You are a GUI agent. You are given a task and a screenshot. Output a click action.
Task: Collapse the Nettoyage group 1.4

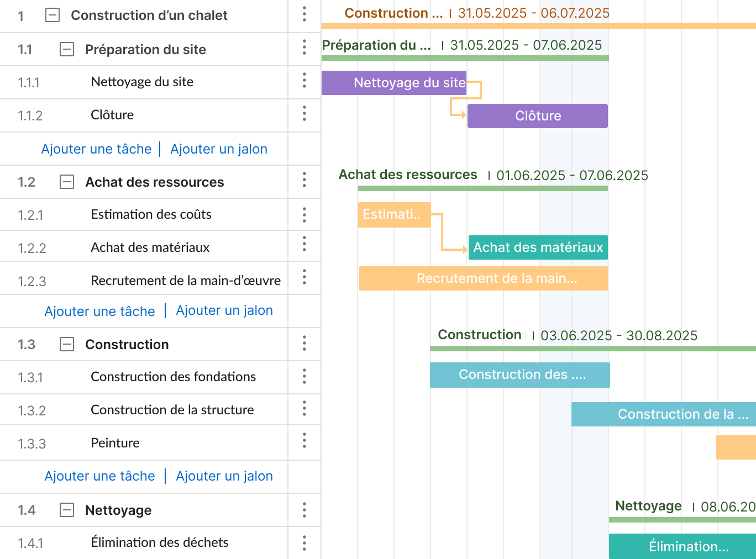[x=67, y=510]
